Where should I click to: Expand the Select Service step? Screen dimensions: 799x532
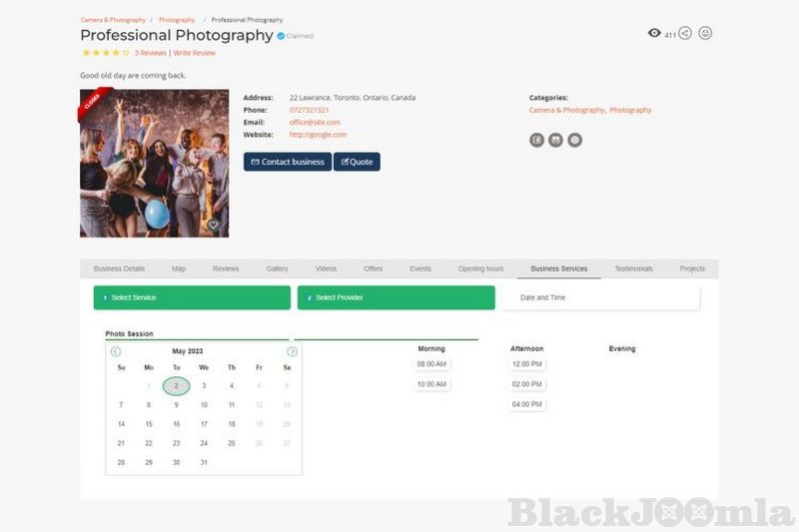pyautogui.click(x=192, y=297)
